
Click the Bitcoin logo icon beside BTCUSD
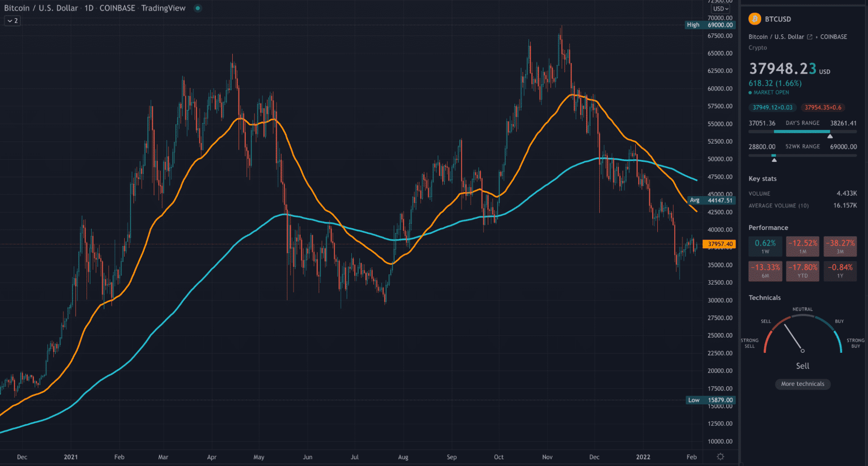755,19
